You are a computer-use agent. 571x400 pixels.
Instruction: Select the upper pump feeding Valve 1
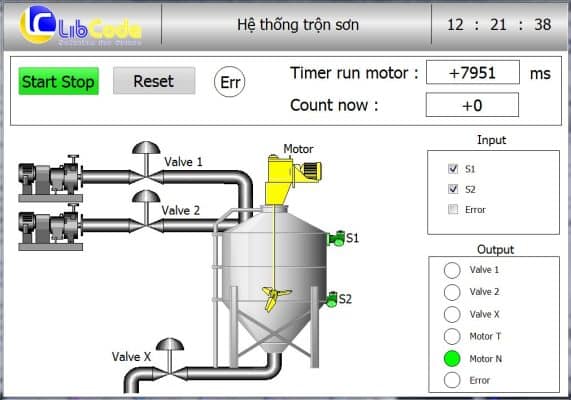51,178
